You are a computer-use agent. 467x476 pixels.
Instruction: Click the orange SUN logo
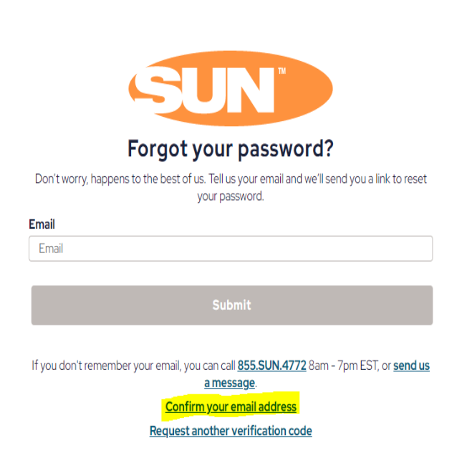pyautogui.click(x=231, y=88)
